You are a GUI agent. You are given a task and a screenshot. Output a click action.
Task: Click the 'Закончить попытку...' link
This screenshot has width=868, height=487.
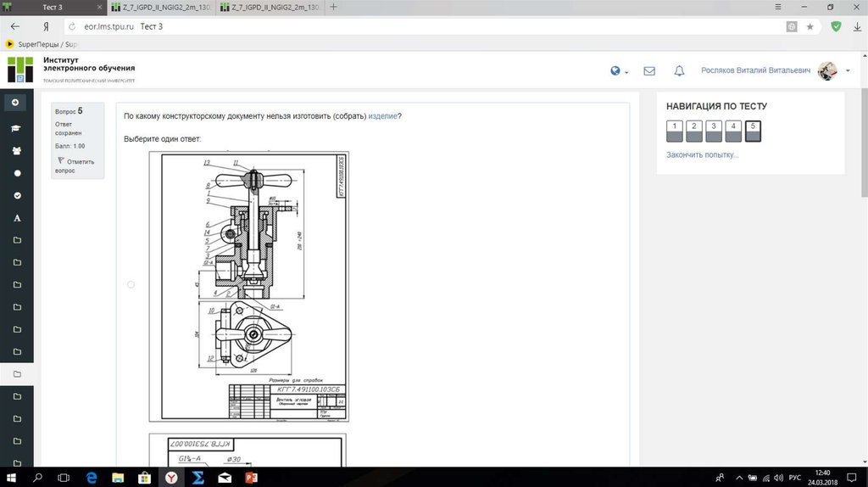tap(702, 154)
